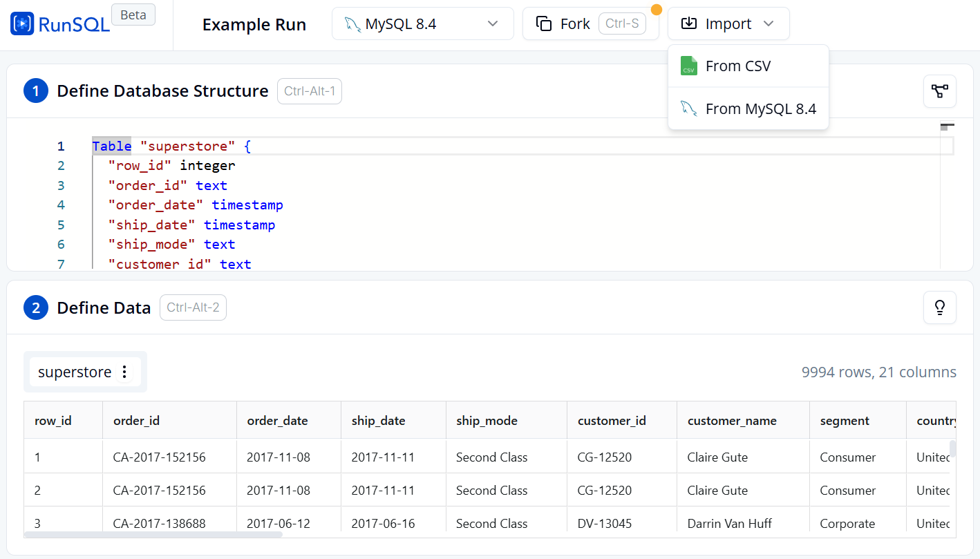Click the Import download-tray icon
This screenshot has height=559, width=980.
(688, 24)
